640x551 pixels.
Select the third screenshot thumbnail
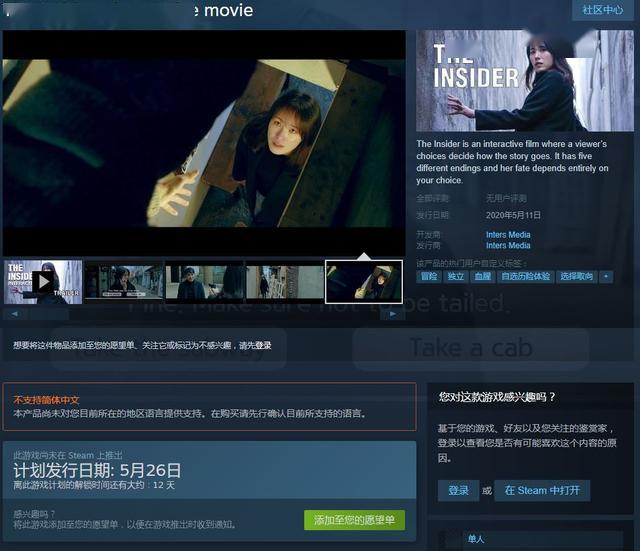(204, 282)
